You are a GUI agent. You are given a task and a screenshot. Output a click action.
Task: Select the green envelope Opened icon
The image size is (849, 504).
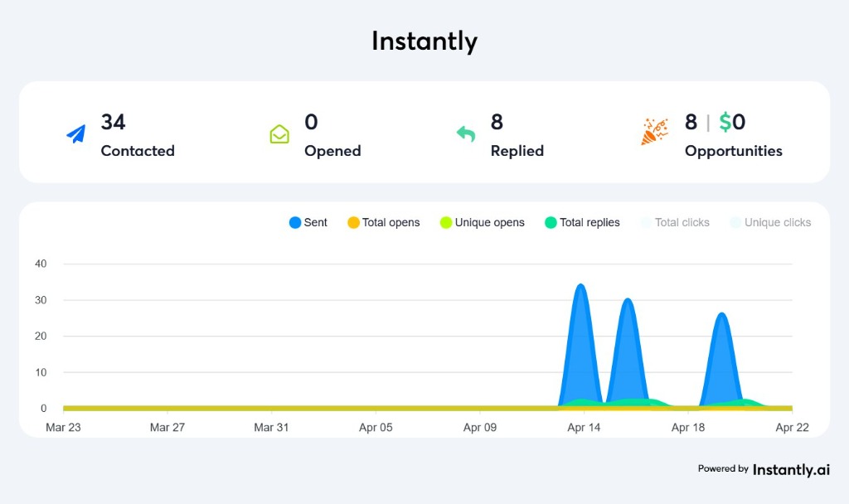click(x=280, y=133)
